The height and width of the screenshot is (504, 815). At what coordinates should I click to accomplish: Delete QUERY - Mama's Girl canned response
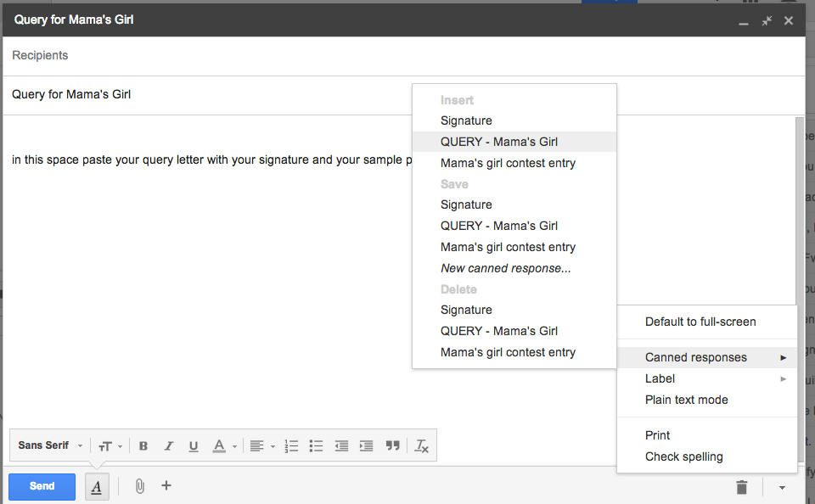coord(514,331)
